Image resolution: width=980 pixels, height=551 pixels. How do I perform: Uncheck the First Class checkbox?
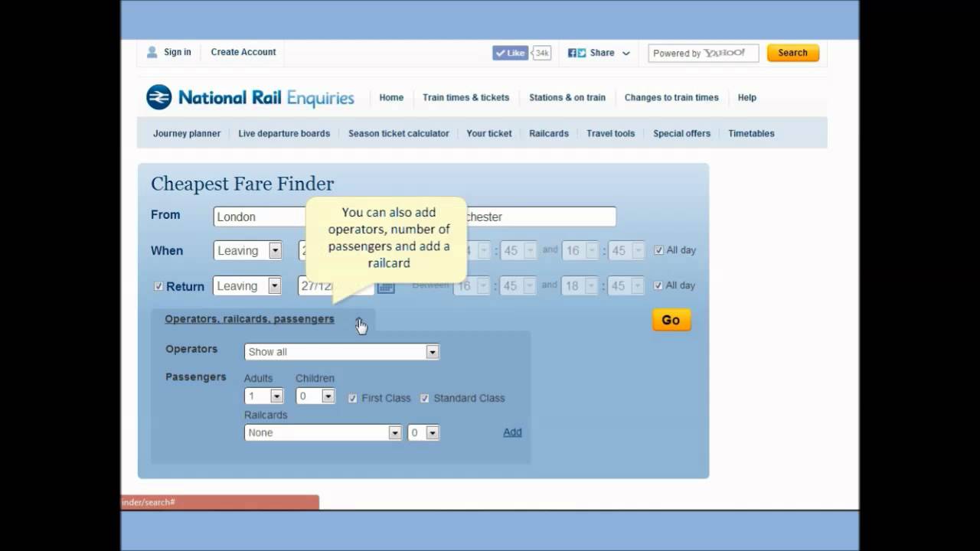click(353, 399)
